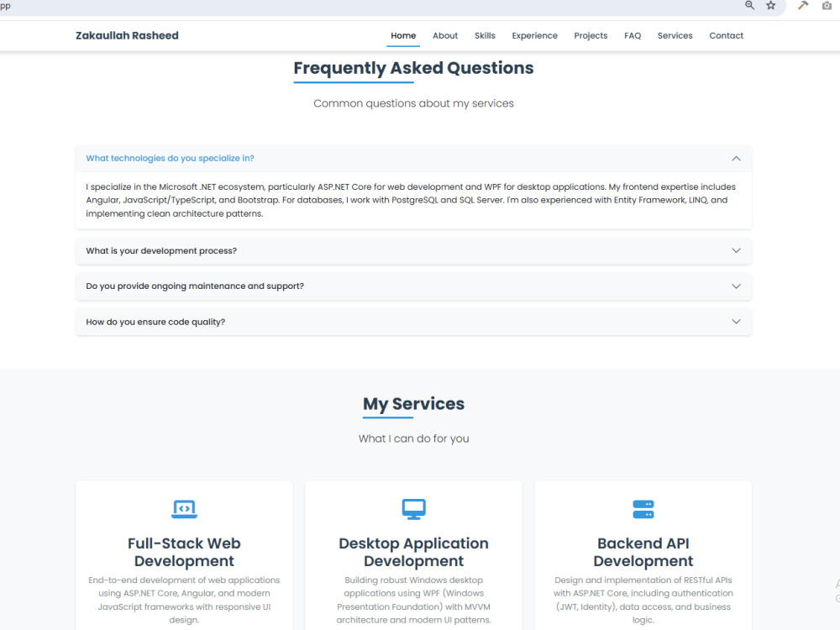840x630 pixels.
Task: Expand the ongoing maintenance and support chevron
Action: (736, 286)
